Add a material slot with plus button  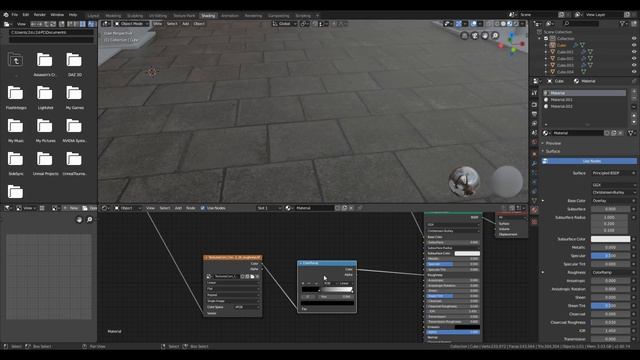[x=634, y=91]
